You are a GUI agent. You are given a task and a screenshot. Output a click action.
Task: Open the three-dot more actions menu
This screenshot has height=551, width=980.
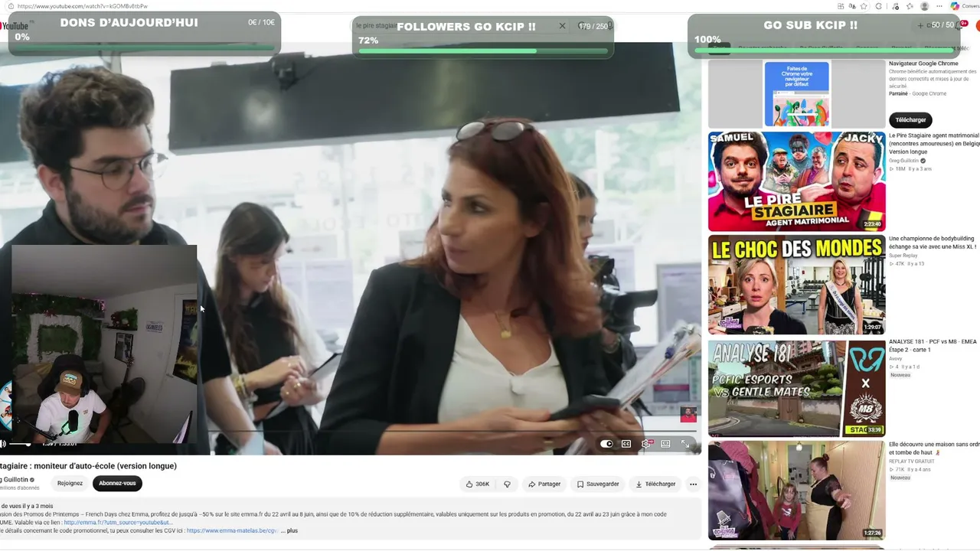pos(693,484)
